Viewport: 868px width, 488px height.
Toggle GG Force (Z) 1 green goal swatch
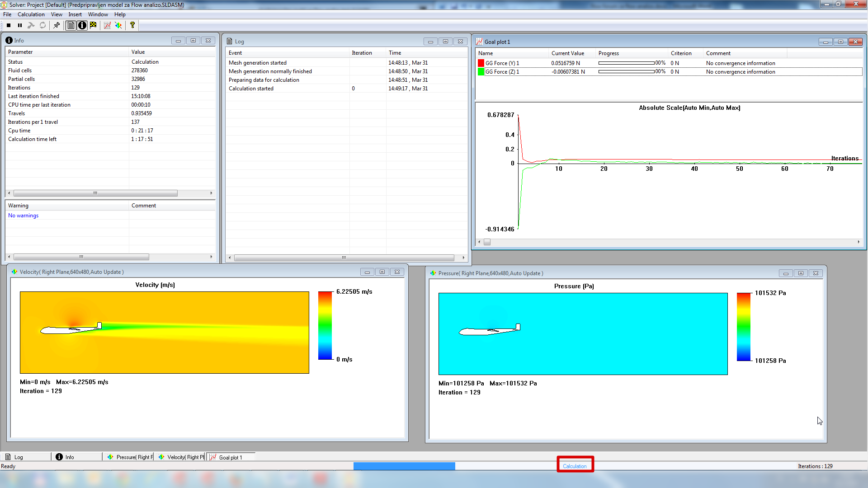click(481, 72)
